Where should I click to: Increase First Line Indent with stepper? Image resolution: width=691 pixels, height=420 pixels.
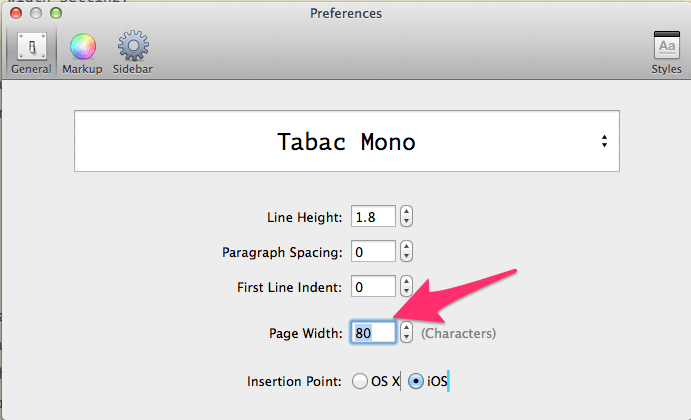coord(406,281)
